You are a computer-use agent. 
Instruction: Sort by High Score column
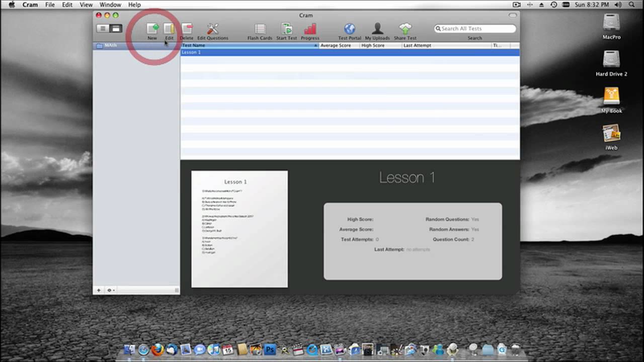point(381,45)
